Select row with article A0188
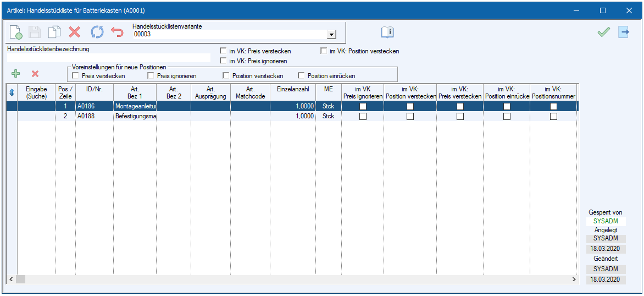644x296 pixels. (89, 117)
